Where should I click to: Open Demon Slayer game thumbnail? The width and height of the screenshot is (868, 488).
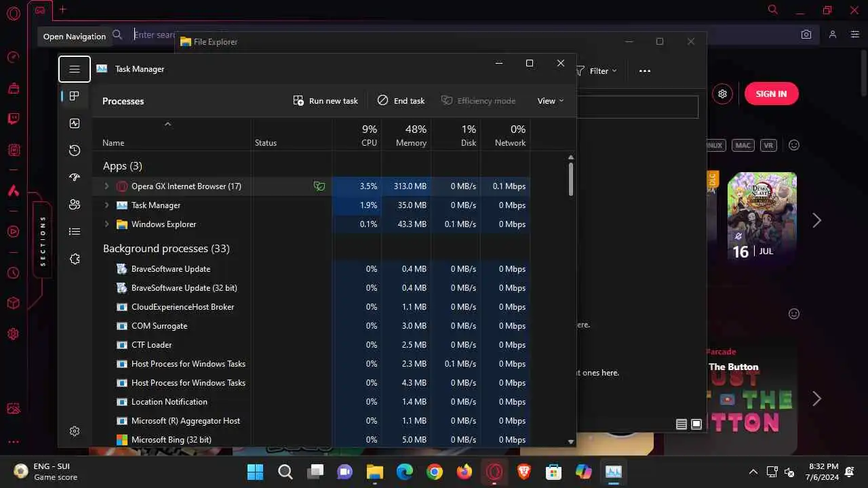762,217
